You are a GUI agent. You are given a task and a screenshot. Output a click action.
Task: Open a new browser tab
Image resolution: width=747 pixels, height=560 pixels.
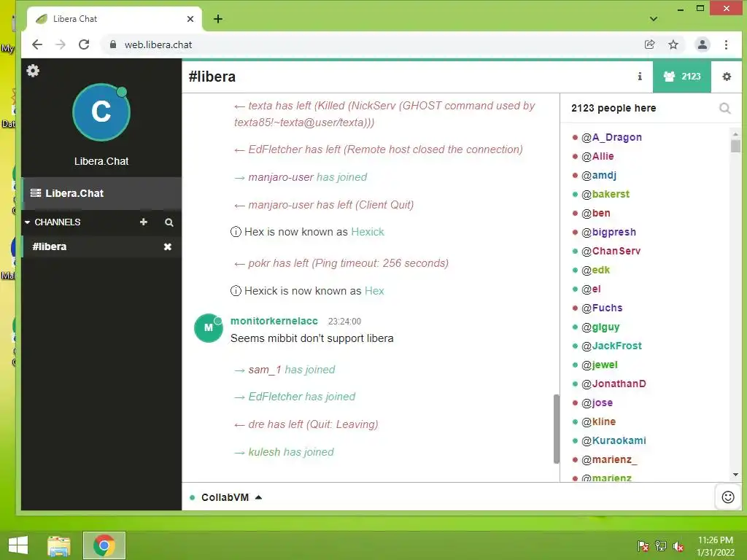[218, 19]
